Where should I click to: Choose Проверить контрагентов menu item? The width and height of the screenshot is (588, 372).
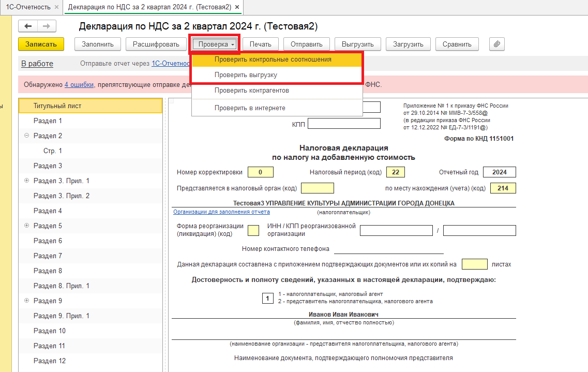[x=277, y=91]
